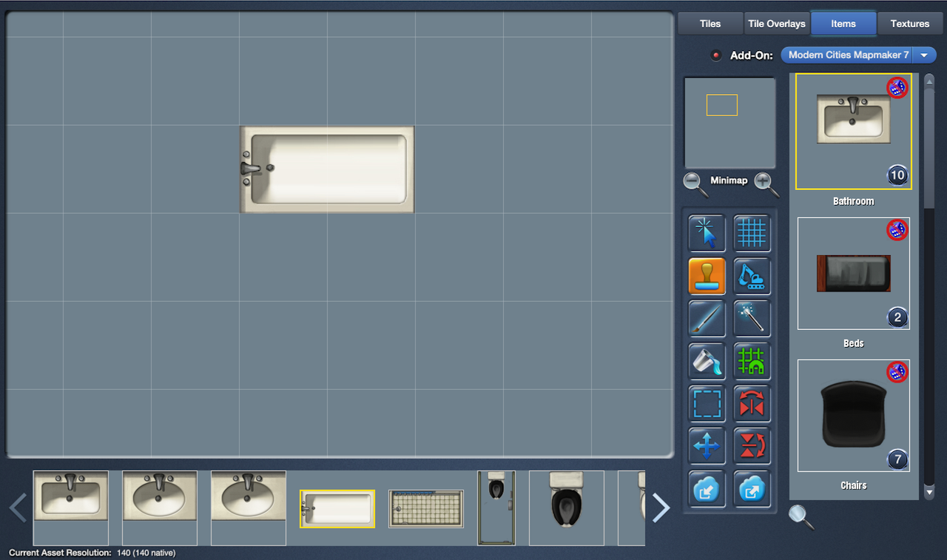Toggle the grid display tool
The height and width of the screenshot is (560, 947).
click(752, 234)
